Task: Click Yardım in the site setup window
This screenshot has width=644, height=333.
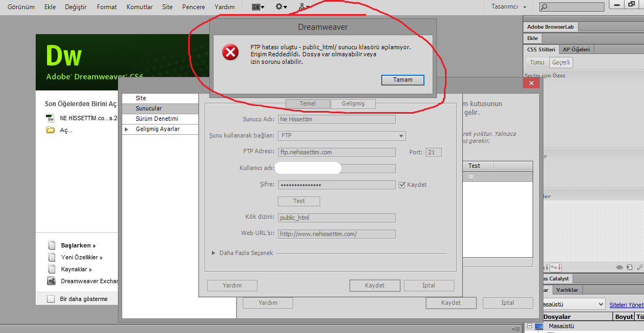Action: (268, 303)
